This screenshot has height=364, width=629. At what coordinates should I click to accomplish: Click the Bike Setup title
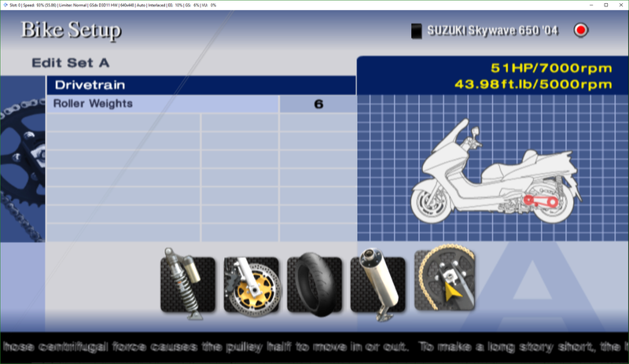[71, 31]
